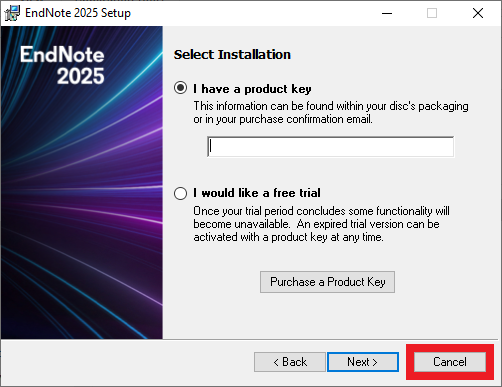Viewport: 502px width, 387px height.
Task: Minimize the EndNote 2025 Setup window
Action: (x=387, y=13)
